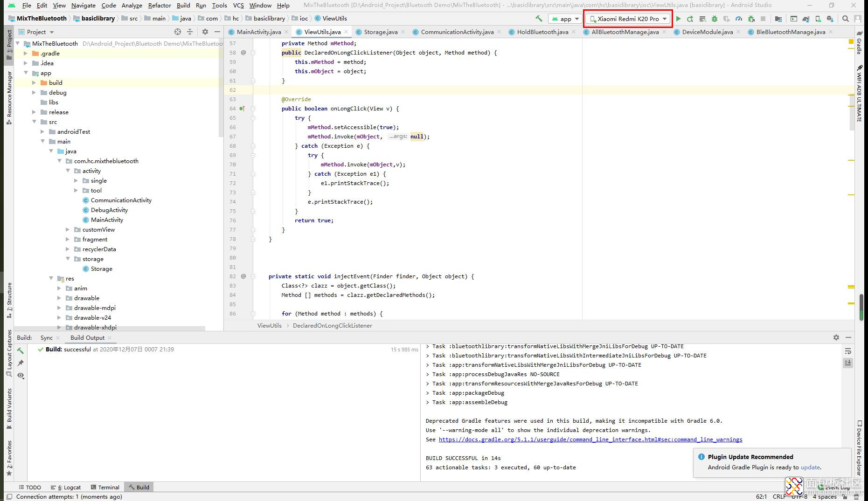Hide the Project panel with the minus icon

[x=217, y=32]
